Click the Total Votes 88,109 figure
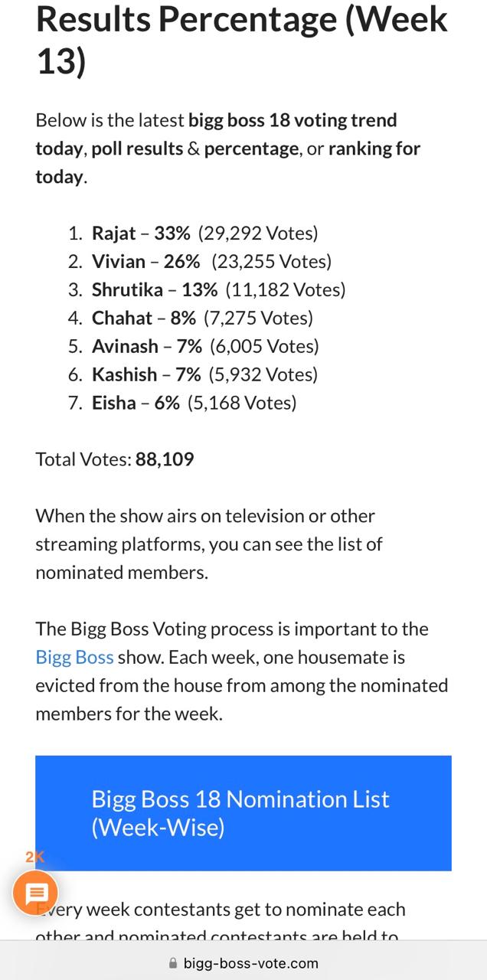This screenshot has width=487, height=980. [165, 459]
